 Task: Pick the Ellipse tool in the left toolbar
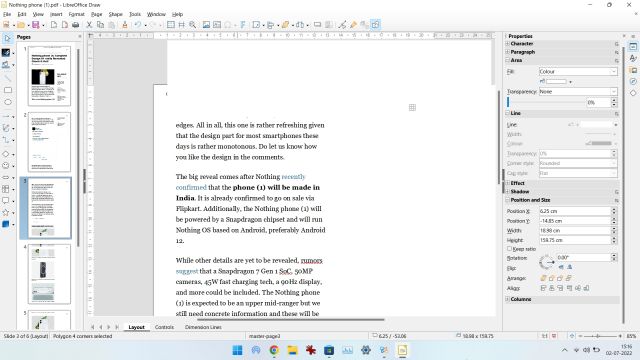coord(7,102)
